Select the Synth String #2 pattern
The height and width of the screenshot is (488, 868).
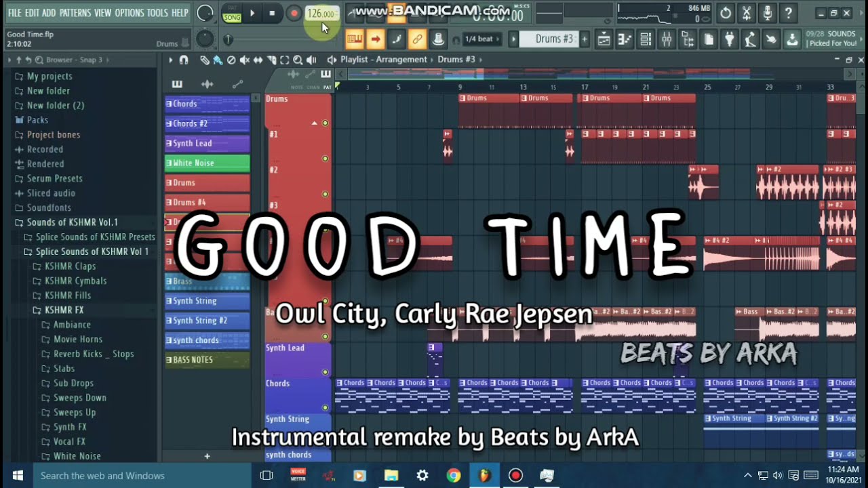207,320
